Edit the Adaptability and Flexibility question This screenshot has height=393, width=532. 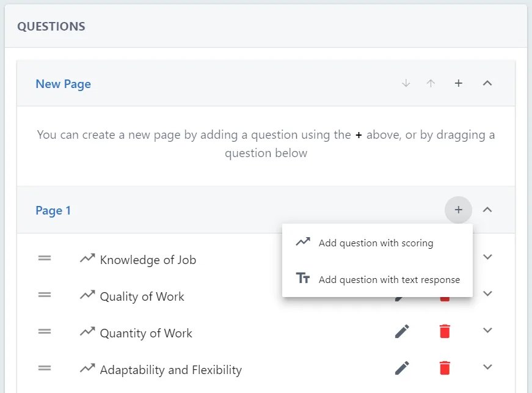pyautogui.click(x=402, y=368)
